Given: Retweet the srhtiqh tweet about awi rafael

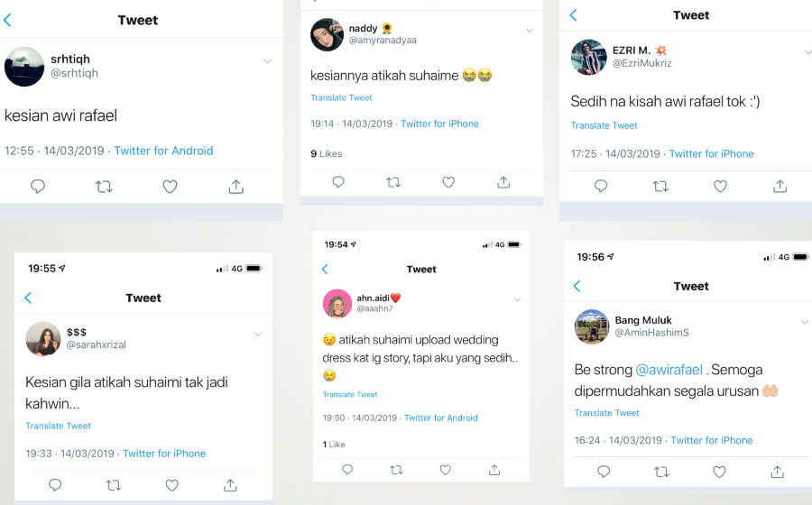Looking at the screenshot, I should 104,187.
